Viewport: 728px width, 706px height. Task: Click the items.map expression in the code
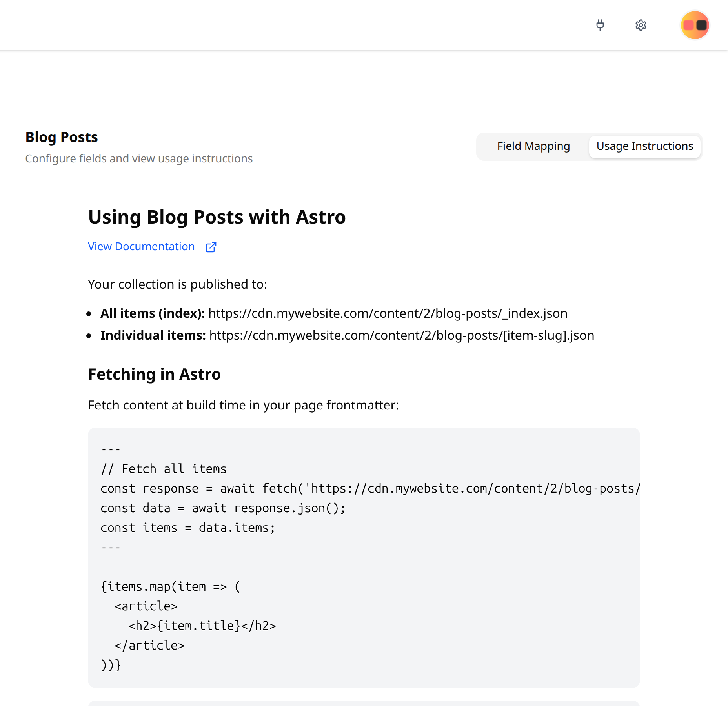170,586
